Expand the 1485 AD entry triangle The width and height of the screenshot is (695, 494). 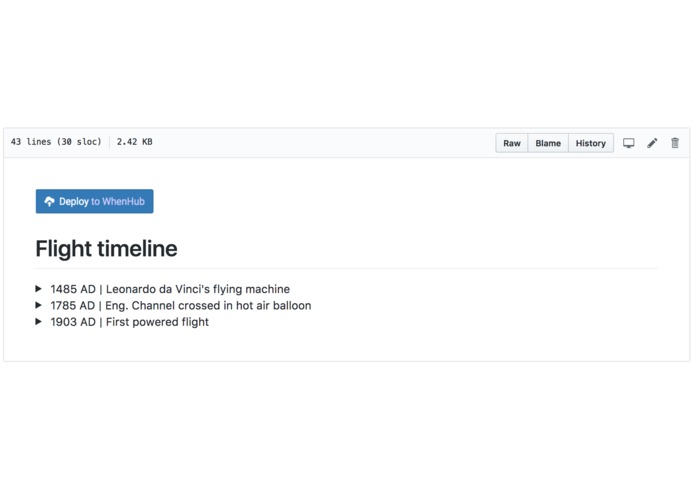click(39, 289)
